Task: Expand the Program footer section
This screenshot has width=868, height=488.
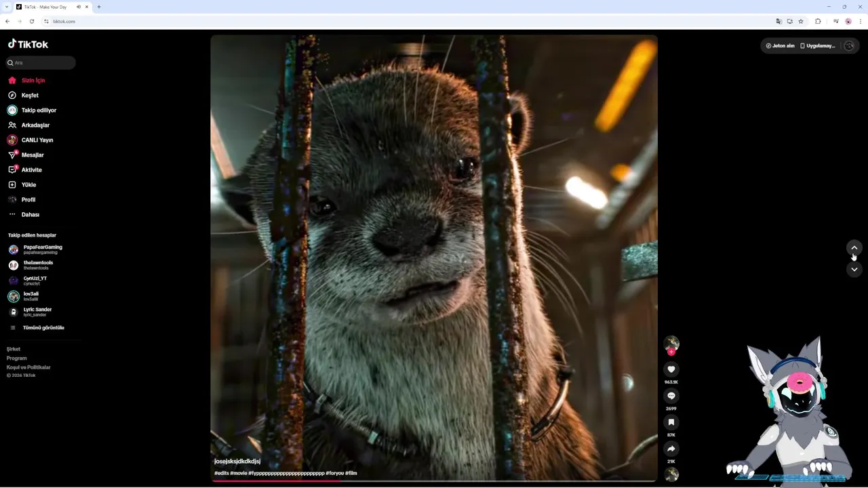Action: 17,358
